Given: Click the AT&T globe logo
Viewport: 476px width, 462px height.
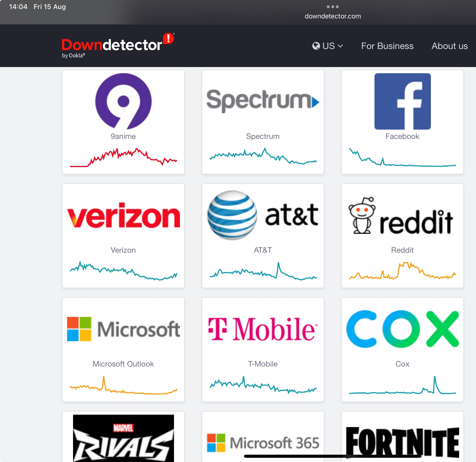Looking at the screenshot, I should [232, 215].
